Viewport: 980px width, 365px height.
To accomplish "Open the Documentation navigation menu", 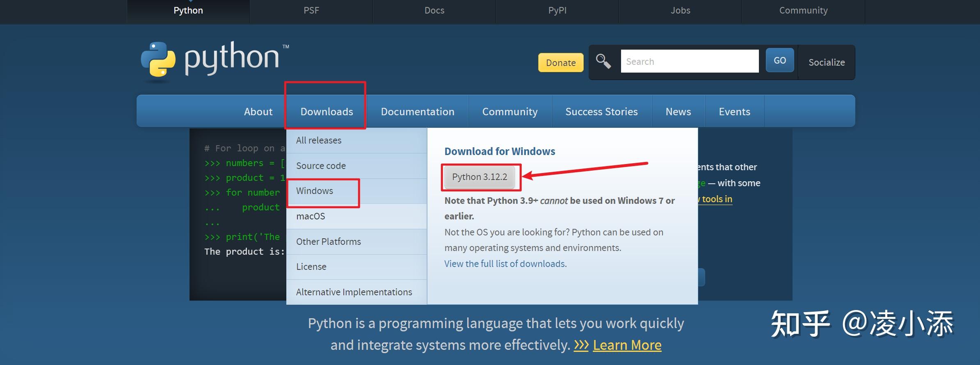I will [418, 112].
